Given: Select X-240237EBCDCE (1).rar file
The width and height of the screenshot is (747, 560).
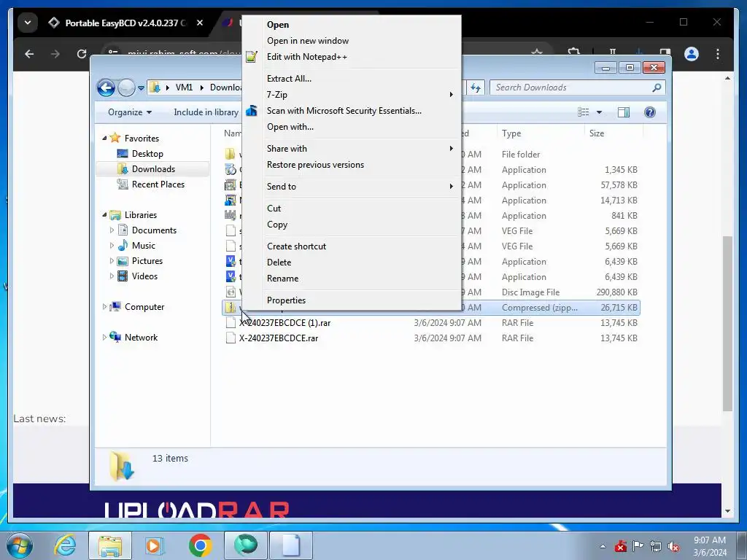Looking at the screenshot, I should 285,323.
